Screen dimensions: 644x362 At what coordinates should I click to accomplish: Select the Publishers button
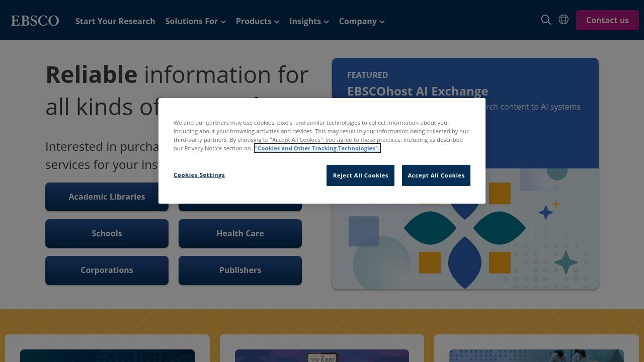tap(240, 270)
